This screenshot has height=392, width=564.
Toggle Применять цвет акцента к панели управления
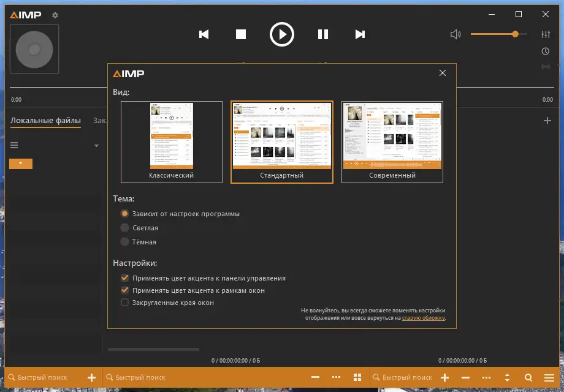[204, 278]
